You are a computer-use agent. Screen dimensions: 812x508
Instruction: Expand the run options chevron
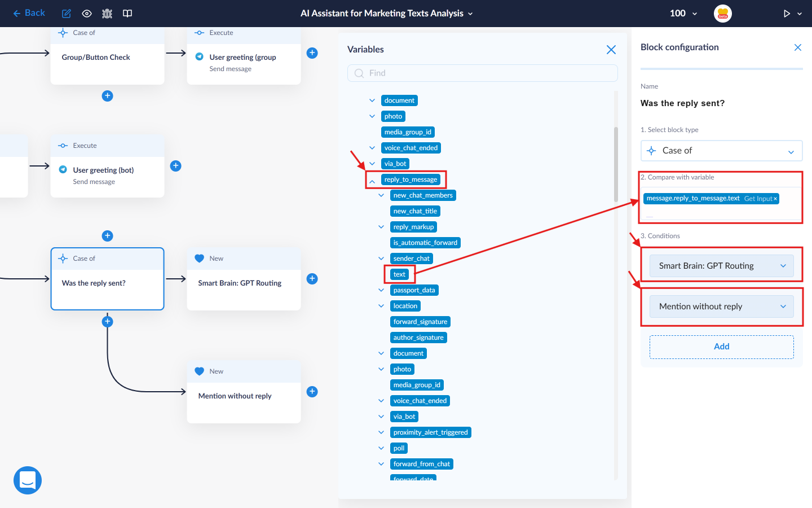[x=800, y=14]
